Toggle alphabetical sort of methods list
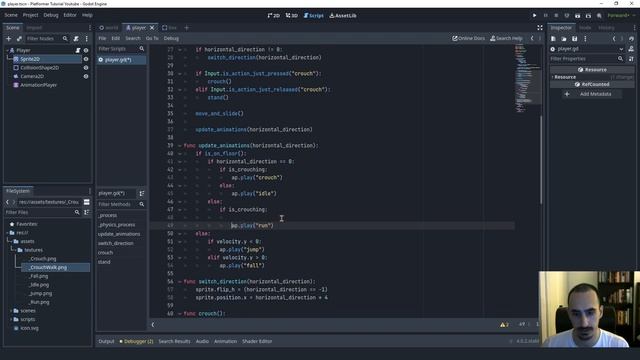640x360 pixels. (x=142, y=193)
